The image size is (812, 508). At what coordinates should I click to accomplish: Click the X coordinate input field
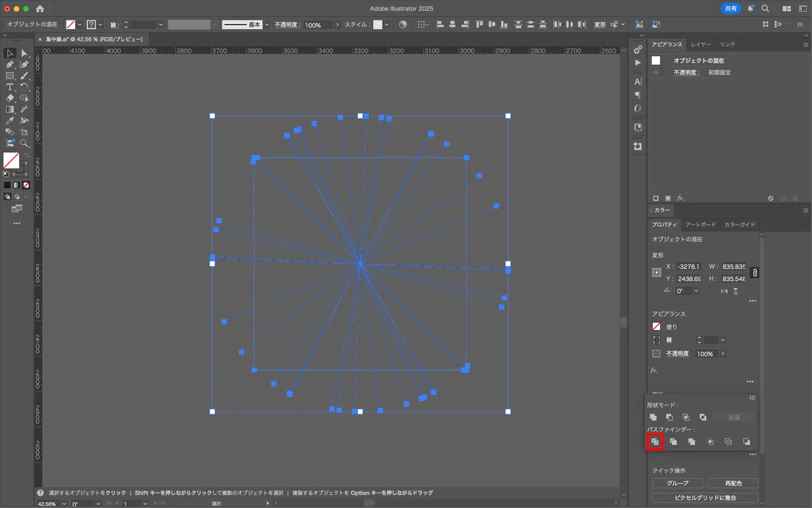point(687,267)
